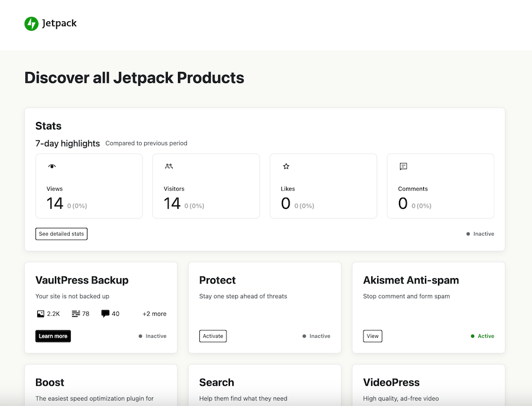Viewport: 532px width, 406px height.
Task: Click the posts list icon beside 78
Action: point(76,314)
